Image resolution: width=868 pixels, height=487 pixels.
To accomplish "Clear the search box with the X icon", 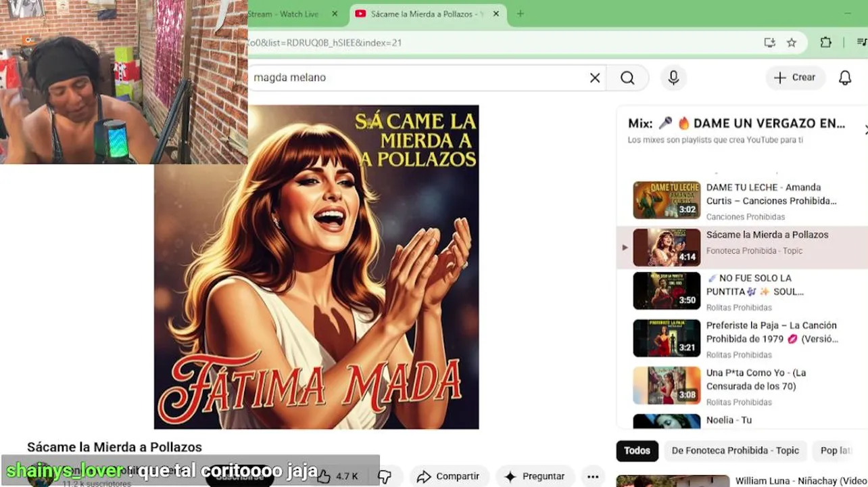I will click(x=595, y=78).
